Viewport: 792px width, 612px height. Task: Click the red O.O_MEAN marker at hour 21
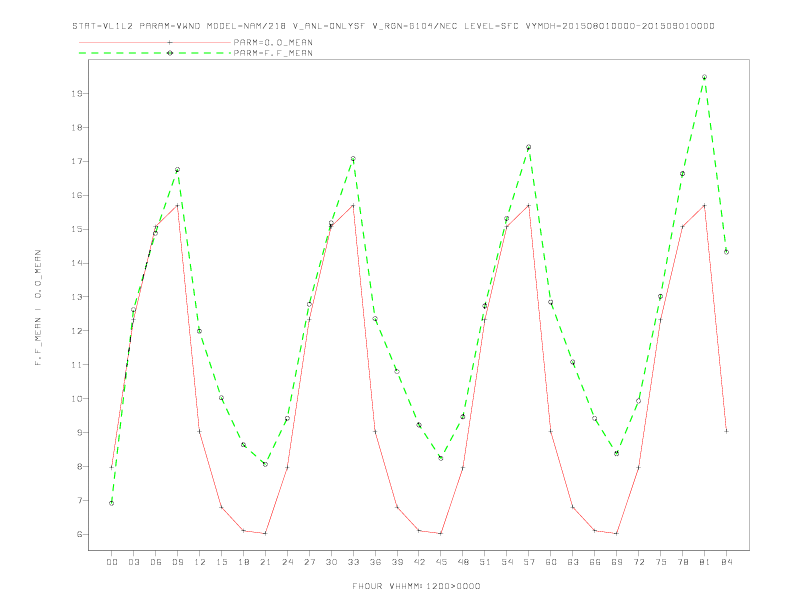coord(265,533)
